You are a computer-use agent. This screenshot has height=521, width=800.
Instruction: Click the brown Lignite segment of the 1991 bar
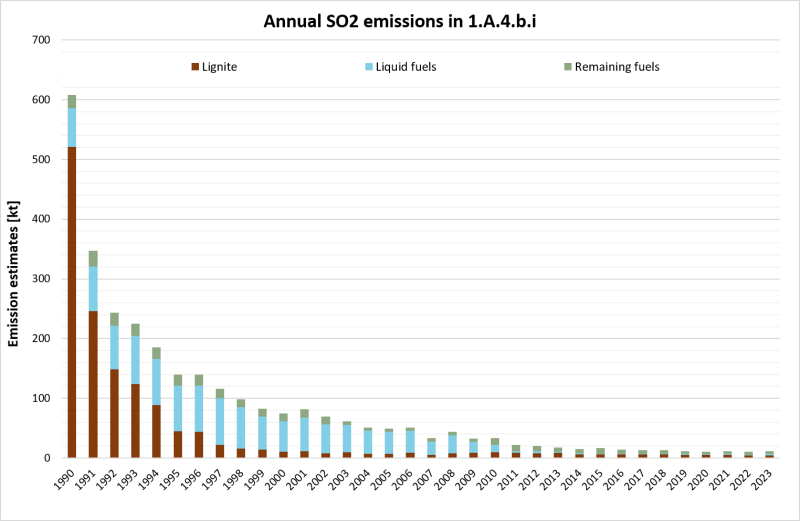click(93, 384)
